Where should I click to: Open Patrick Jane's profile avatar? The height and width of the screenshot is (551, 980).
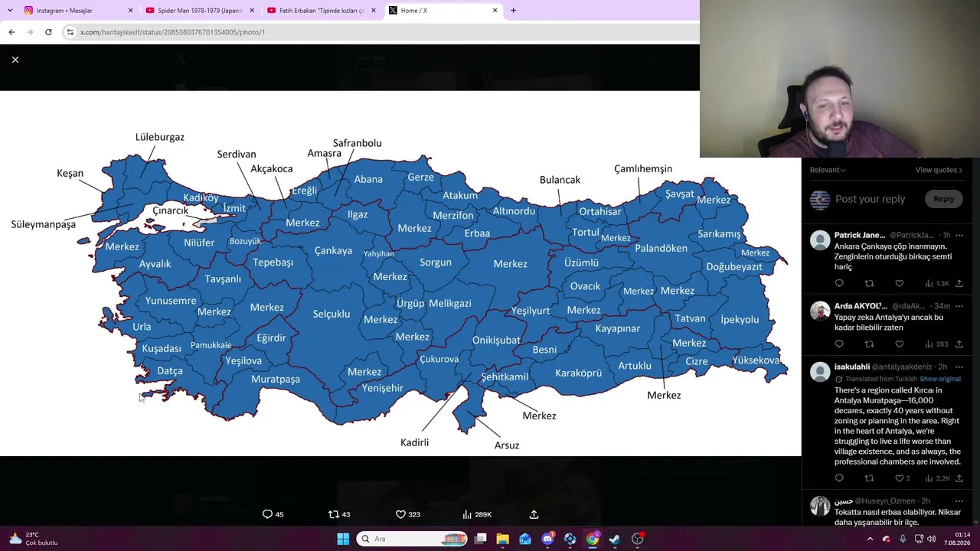pyautogui.click(x=820, y=240)
